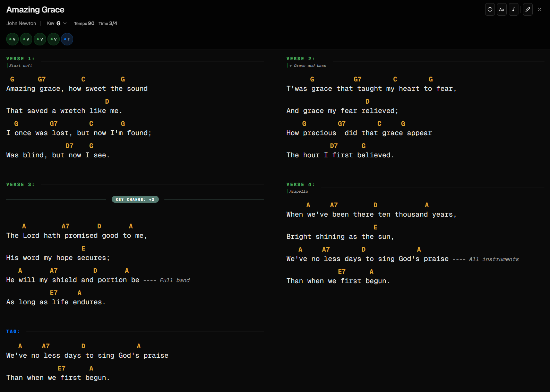
Task: Click the 'Start soft' note
Action: point(21,66)
